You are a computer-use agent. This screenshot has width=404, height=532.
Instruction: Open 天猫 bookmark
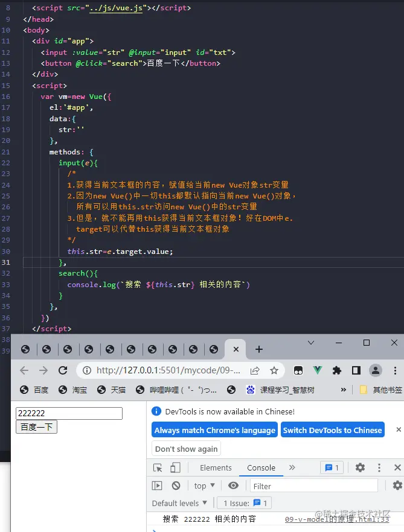(x=112, y=390)
